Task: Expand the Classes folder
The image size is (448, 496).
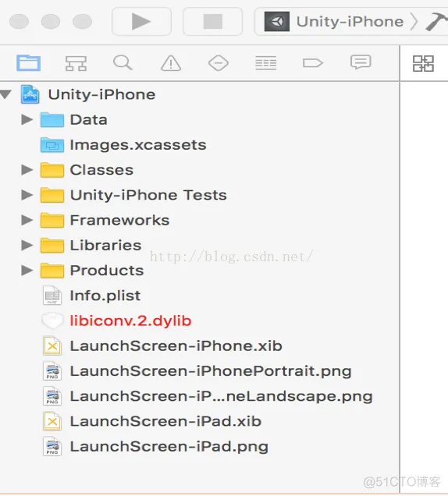Action: [x=27, y=170]
